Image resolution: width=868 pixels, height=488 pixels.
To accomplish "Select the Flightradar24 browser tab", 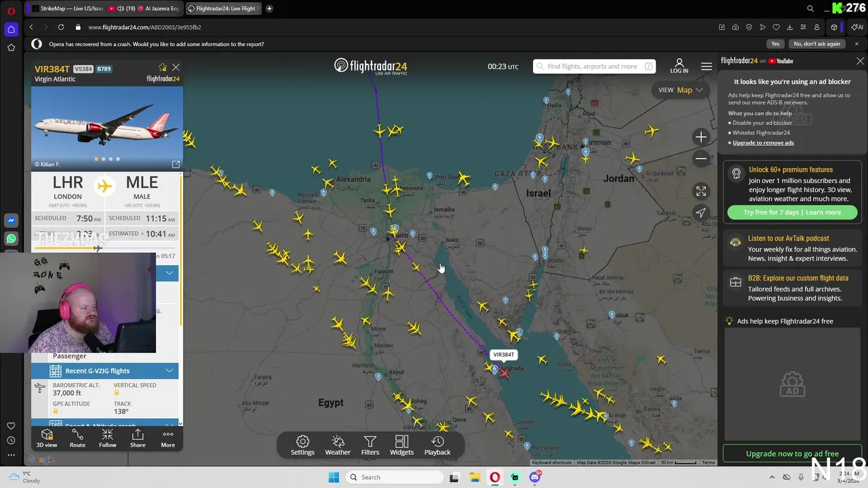I will coord(222,8).
